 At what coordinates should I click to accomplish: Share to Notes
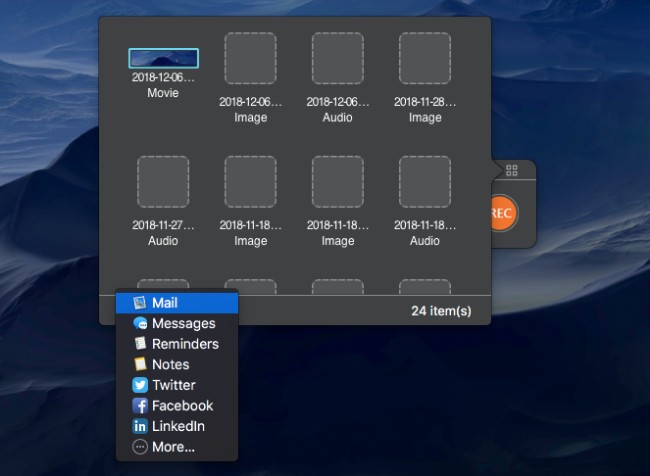[x=177, y=364]
